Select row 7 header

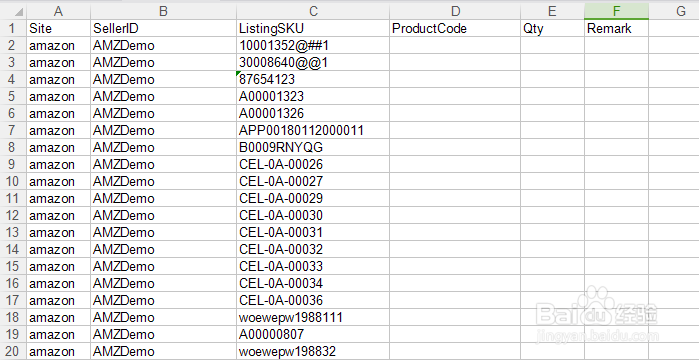[x=13, y=131]
